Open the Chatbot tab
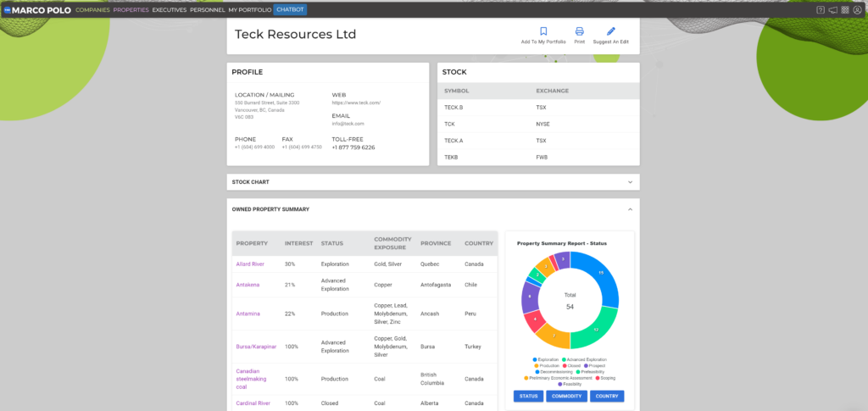The image size is (868, 411). click(x=290, y=10)
